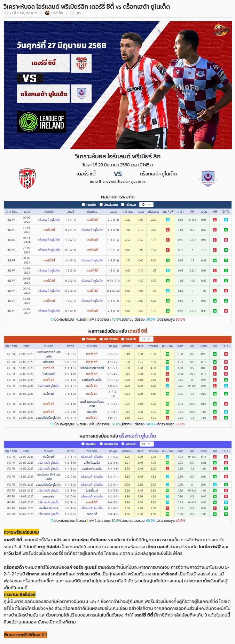Click the สกอร์ column header in head-to-head table
This screenshot has width=235, height=644.
point(71,212)
